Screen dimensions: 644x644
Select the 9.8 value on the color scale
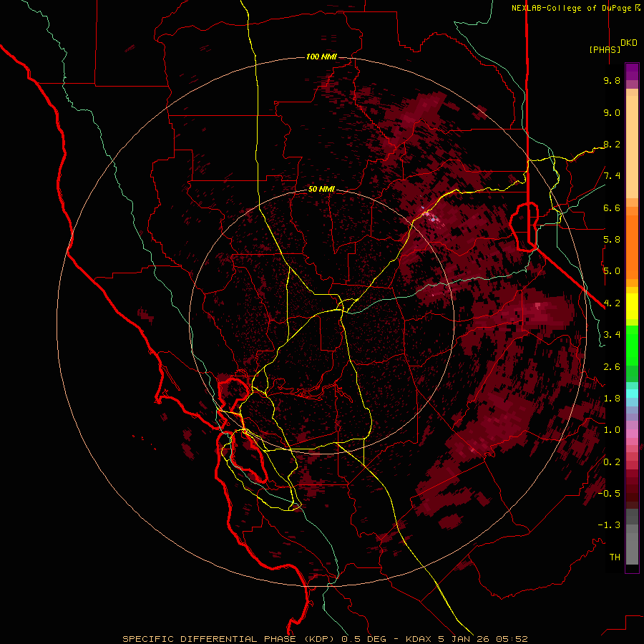[612, 80]
